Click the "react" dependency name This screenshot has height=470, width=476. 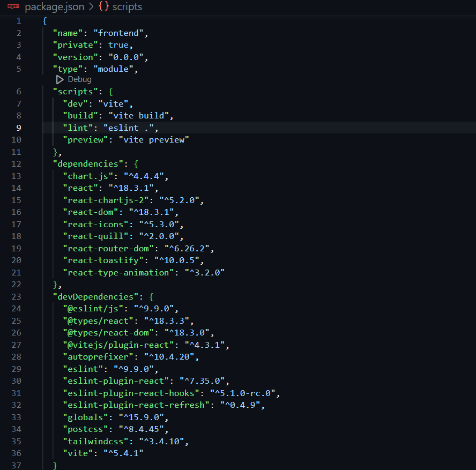[80, 188]
